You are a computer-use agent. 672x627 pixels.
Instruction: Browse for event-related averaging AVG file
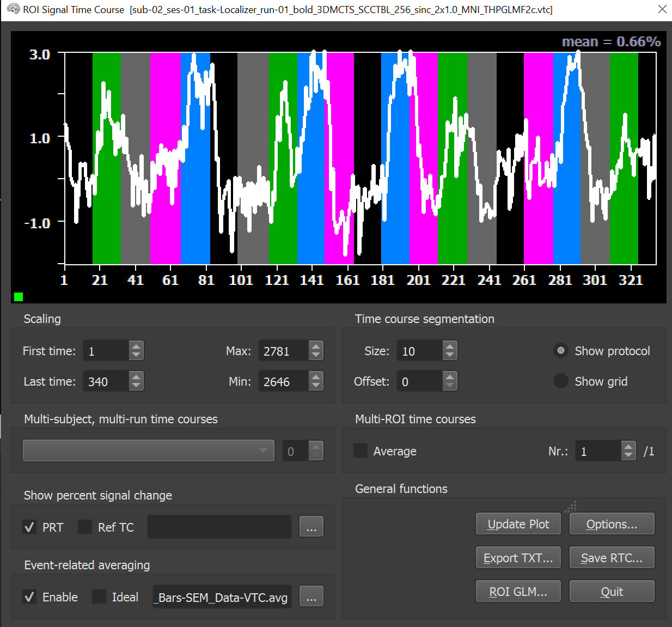point(311,596)
